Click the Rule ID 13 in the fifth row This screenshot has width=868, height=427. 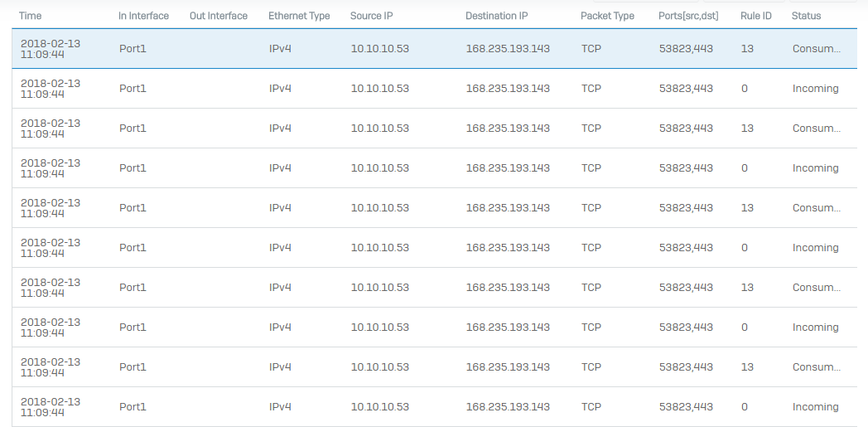coord(747,208)
